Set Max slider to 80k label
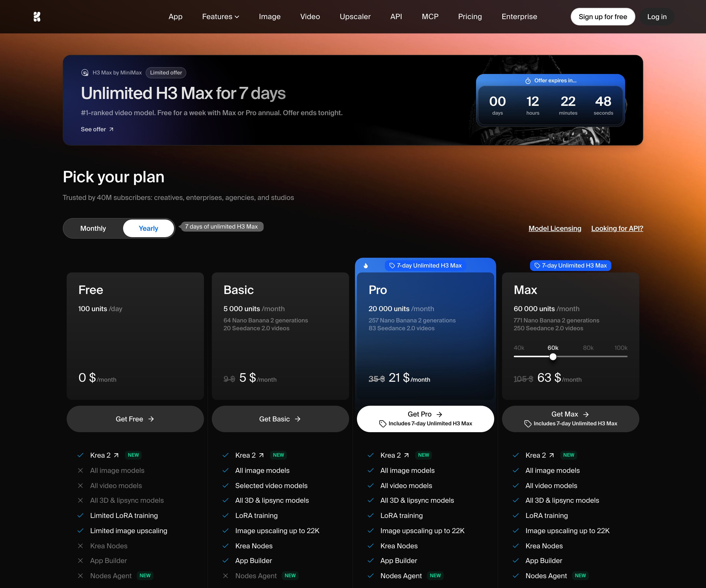 pos(588,348)
